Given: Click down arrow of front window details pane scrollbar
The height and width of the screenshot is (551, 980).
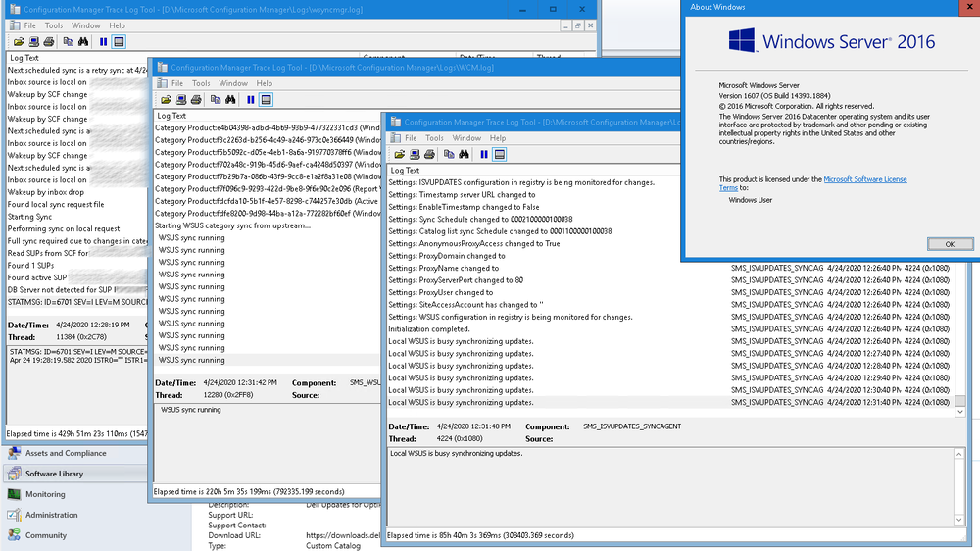Looking at the screenshot, I should click(x=959, y=520).
